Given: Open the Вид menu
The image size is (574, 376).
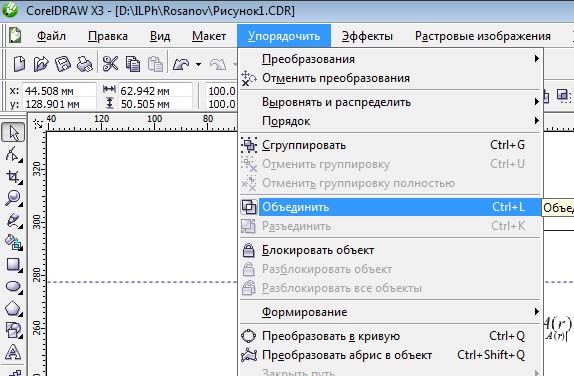Looking at the screenshot, I should point(160,36).
